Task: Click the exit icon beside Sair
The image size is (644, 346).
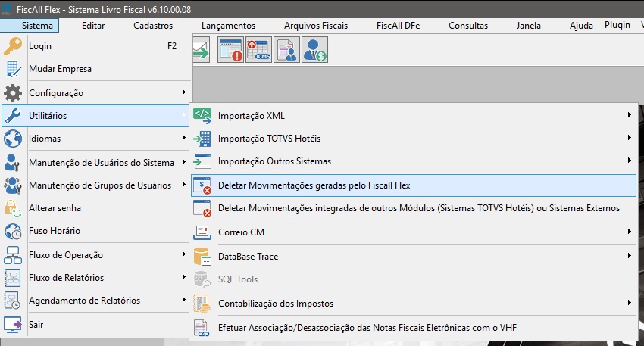Action: [x=13, y=324]
